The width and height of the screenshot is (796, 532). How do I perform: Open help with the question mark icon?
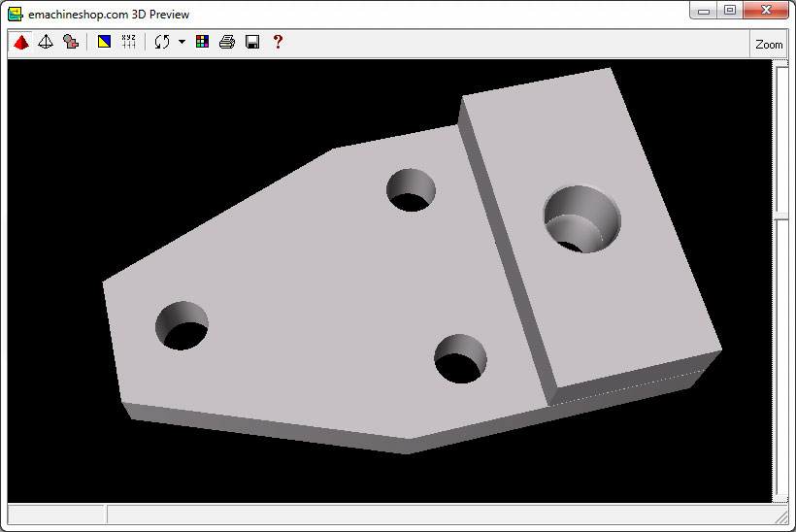[278, 42]
